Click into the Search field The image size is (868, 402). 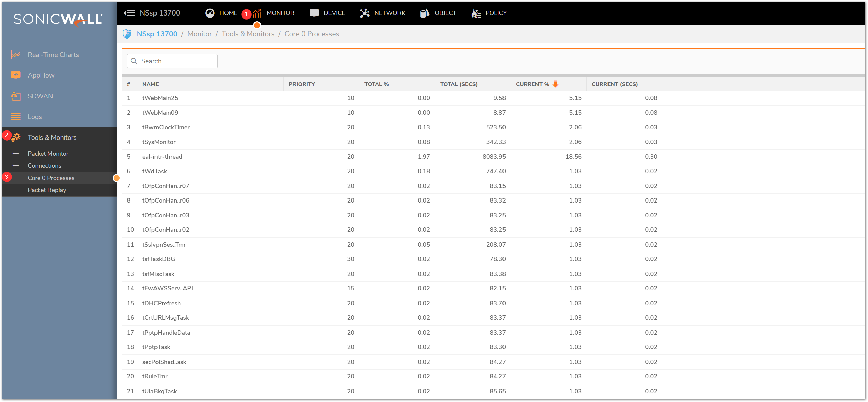point(177,61)
